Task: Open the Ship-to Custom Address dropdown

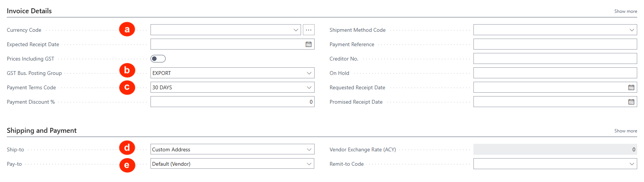Action: pyautogui.click(x=309, y=149)
